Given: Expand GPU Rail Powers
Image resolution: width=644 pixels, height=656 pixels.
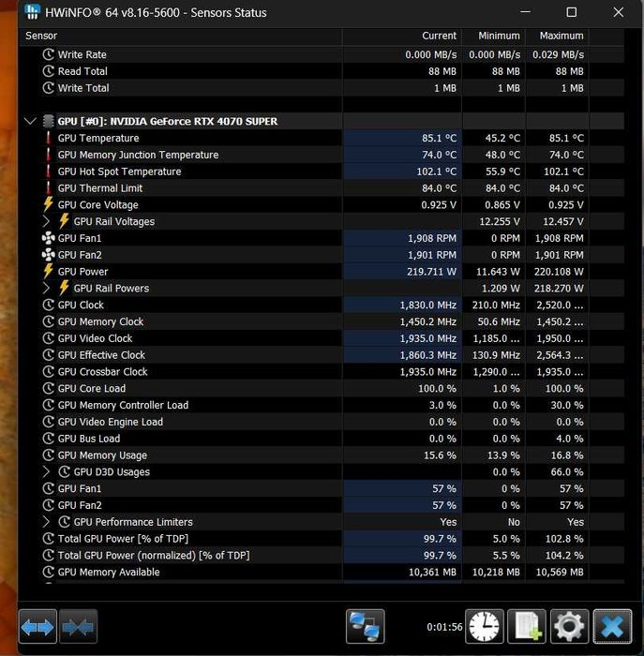Looking at the screenshot, I should click(46, 289).
